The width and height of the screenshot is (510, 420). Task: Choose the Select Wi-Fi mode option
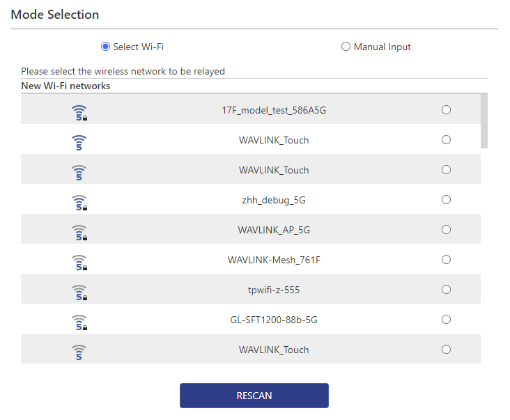click(x=106, y=47)
